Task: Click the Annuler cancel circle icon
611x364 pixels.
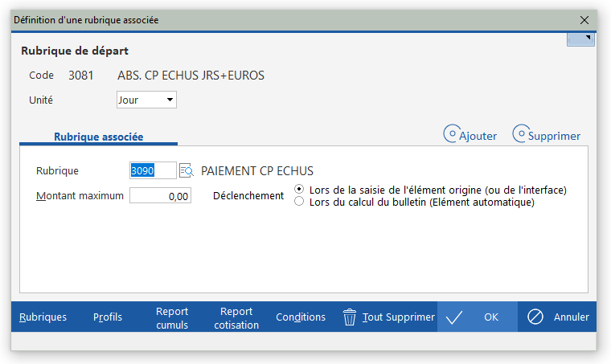Action: click(x=535, y=317)
